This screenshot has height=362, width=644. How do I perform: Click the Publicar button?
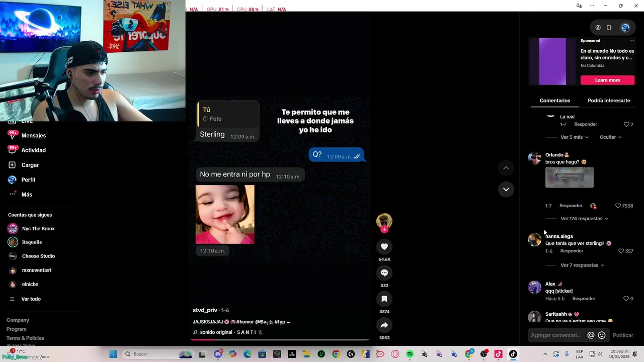click(x=623, y=335)
